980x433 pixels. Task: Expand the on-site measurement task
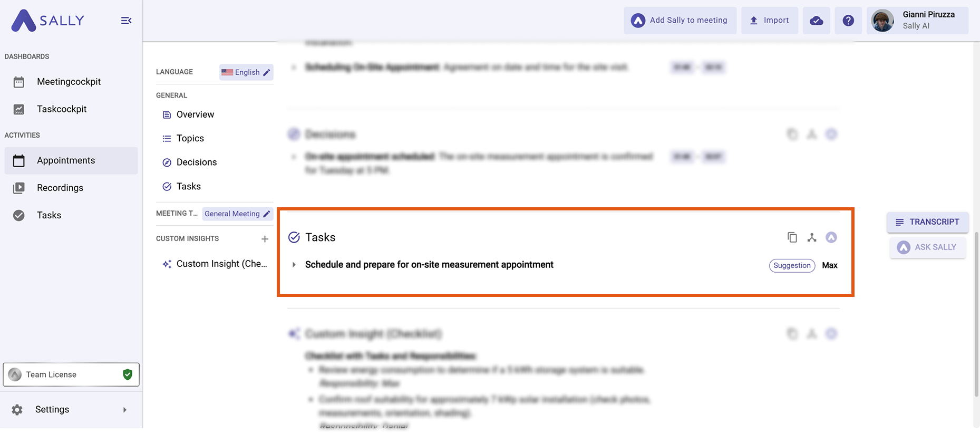tap(294, 265)
